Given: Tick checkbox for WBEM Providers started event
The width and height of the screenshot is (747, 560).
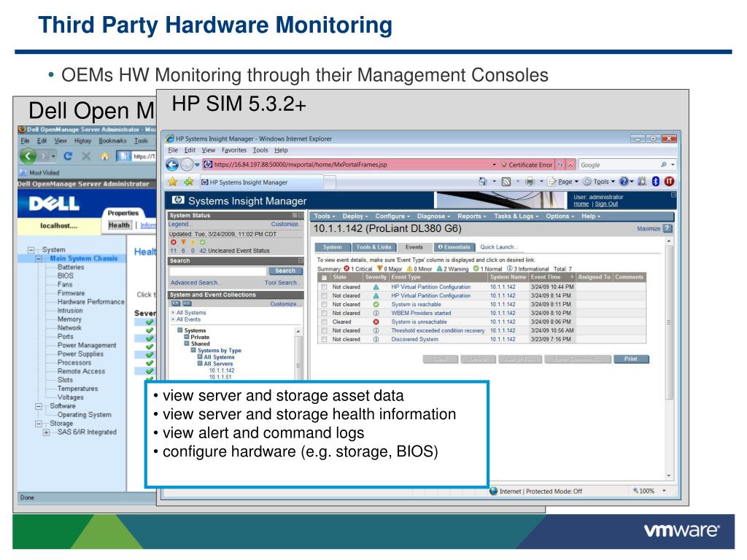Looking at the screenshot, I should click(x=324, y=314).
